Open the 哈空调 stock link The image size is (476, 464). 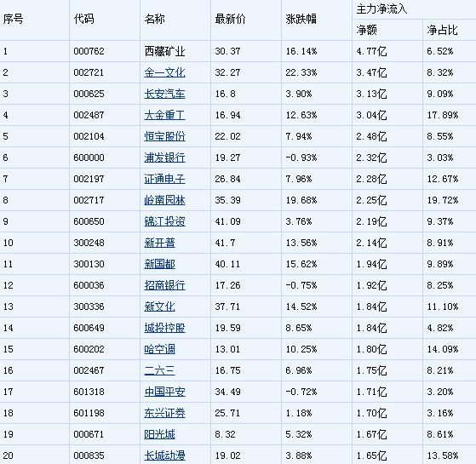[160, 349]
